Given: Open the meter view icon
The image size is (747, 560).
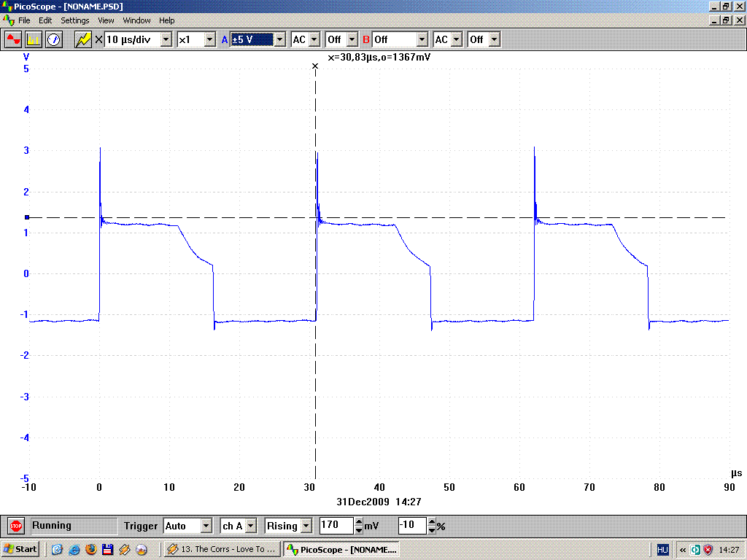Looking at the screenshot, I should click(x=54, y=39).
